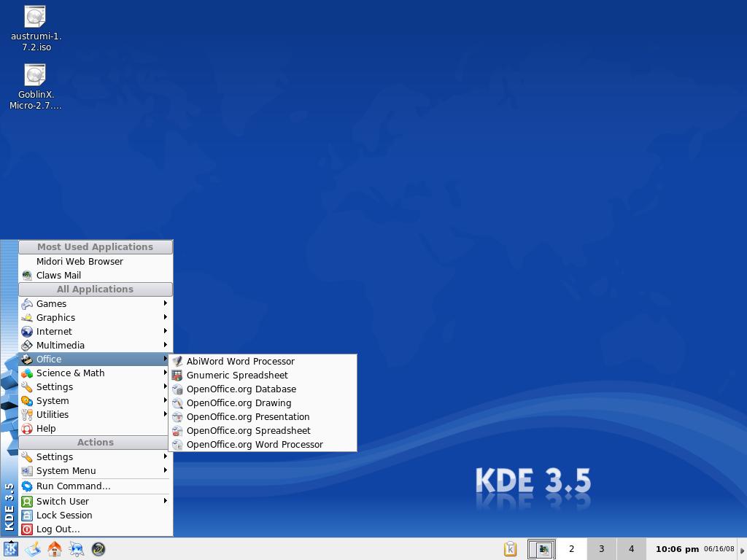Choose Log Out... from the Actions section
The width and height of the screenshot is (747, 560).
[x=58, y=529]
